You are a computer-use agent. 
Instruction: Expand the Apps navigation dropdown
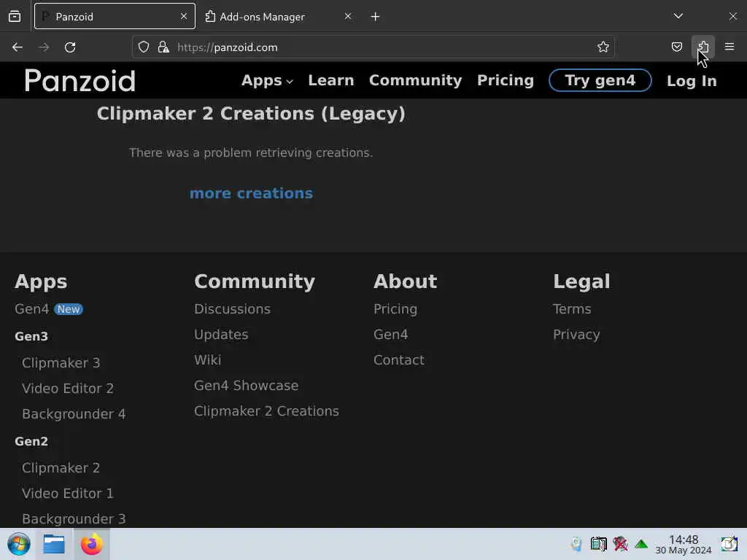(x=267, y=80)
